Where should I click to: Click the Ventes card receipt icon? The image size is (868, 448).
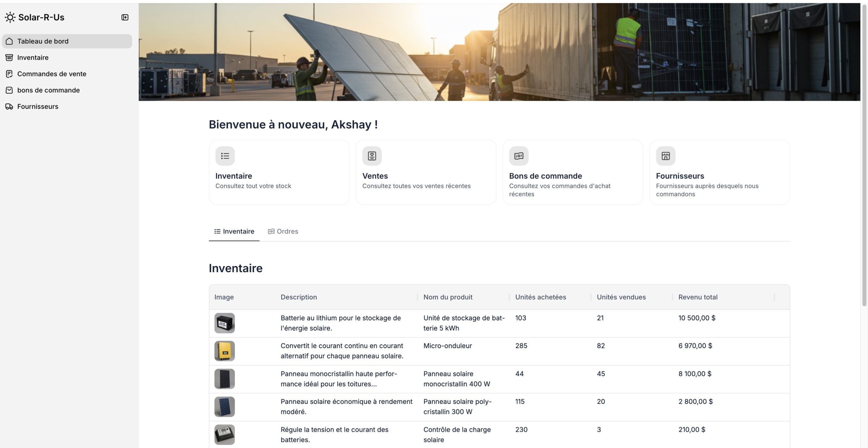coord(372,156)
